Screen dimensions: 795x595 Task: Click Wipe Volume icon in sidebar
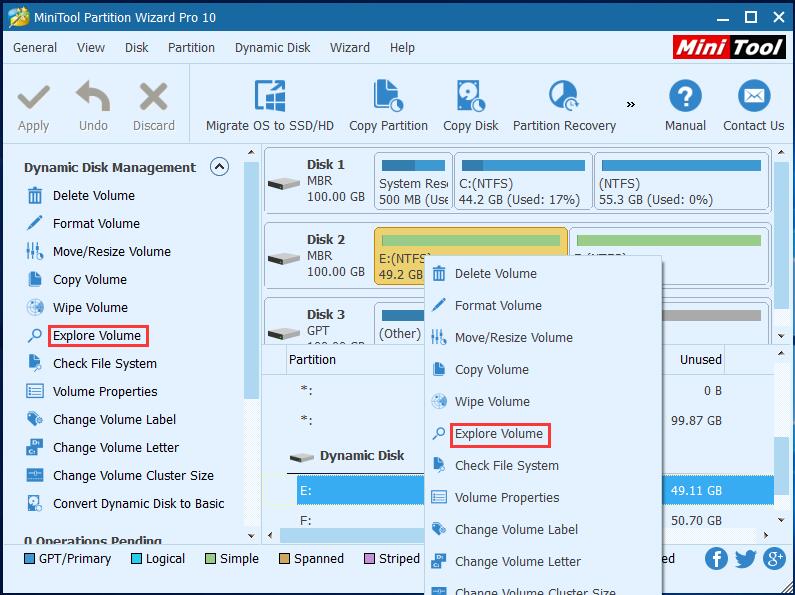[x=34, y=307]
